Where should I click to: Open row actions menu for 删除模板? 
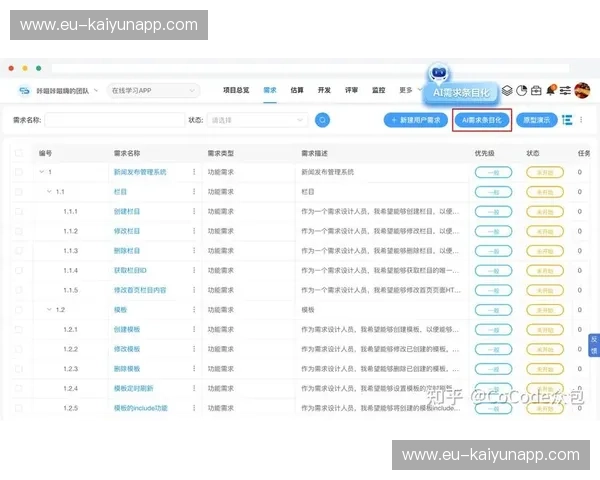pos(194,369)
